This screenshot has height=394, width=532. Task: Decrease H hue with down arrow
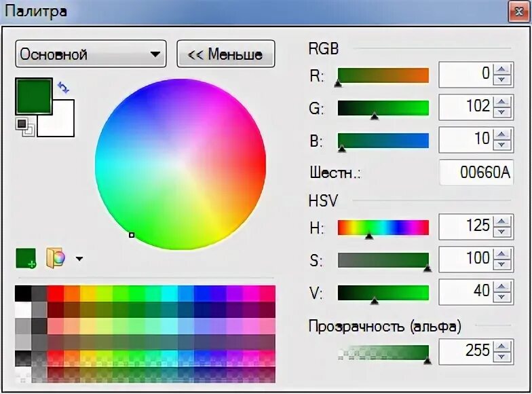click(x=502, y=232)
